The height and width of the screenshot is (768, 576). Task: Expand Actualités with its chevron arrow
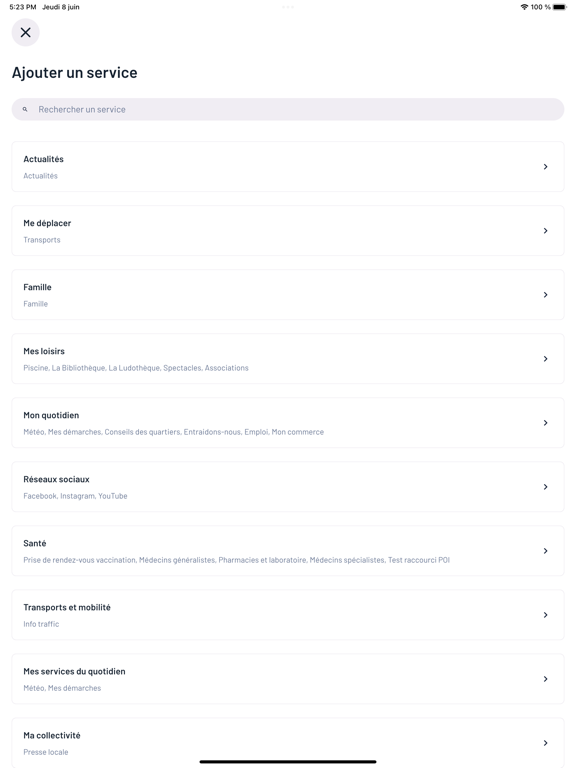tap(545, 167)
